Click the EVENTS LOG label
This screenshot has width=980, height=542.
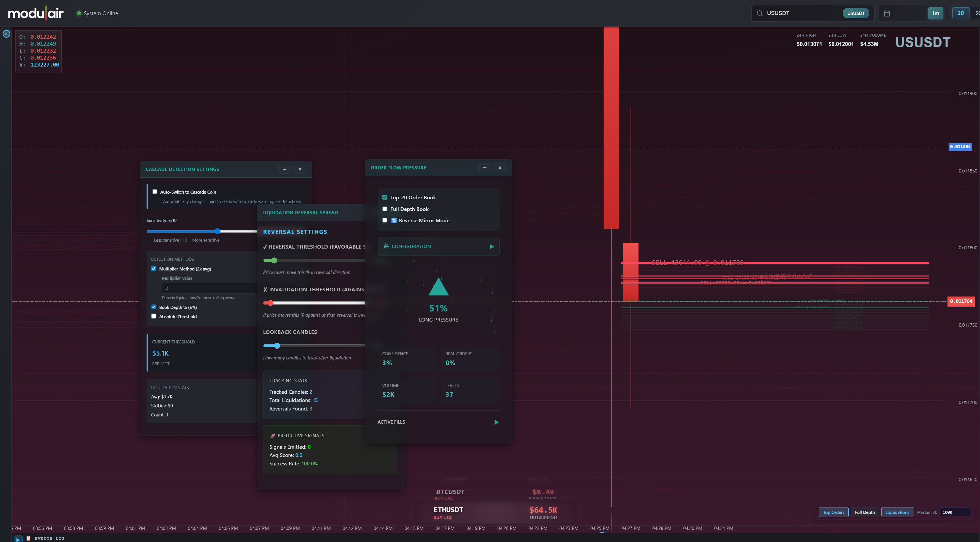click(50, 539)
